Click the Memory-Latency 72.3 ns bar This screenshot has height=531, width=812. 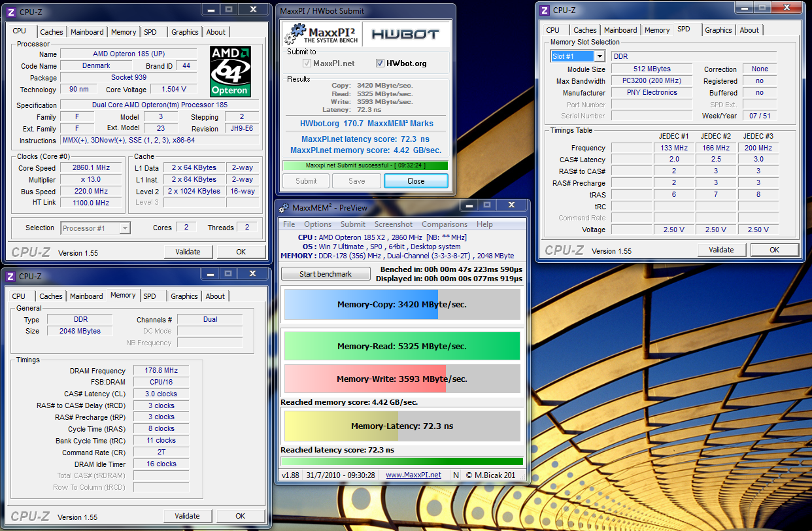pos(402,426)
